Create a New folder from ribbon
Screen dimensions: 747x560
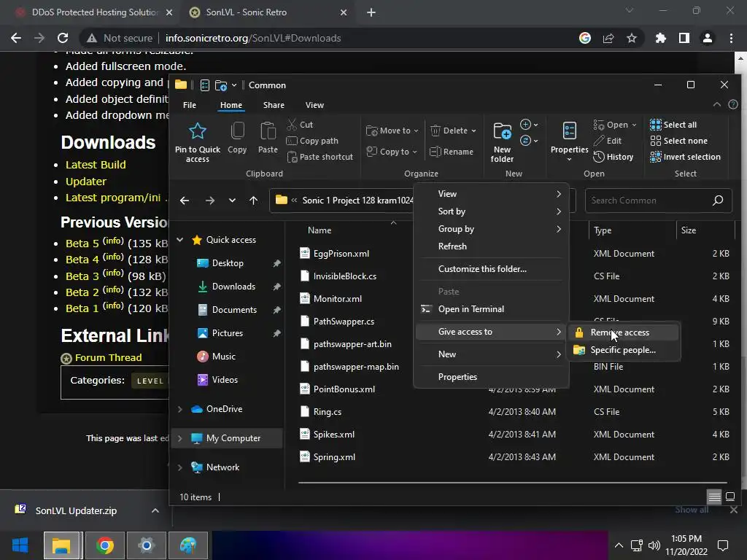502,142
